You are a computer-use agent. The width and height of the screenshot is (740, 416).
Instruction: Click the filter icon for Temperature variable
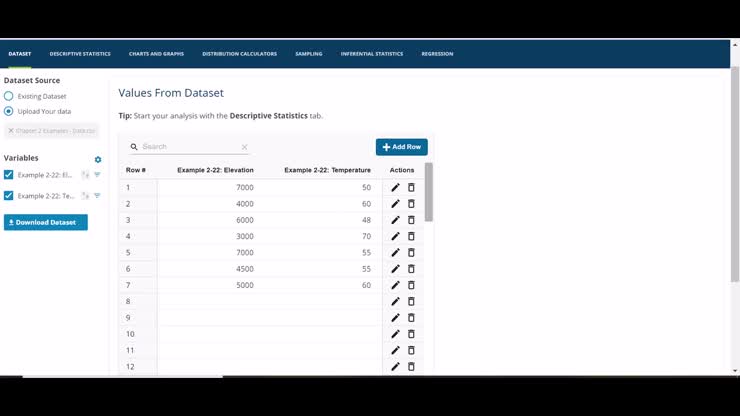(97, 195)
